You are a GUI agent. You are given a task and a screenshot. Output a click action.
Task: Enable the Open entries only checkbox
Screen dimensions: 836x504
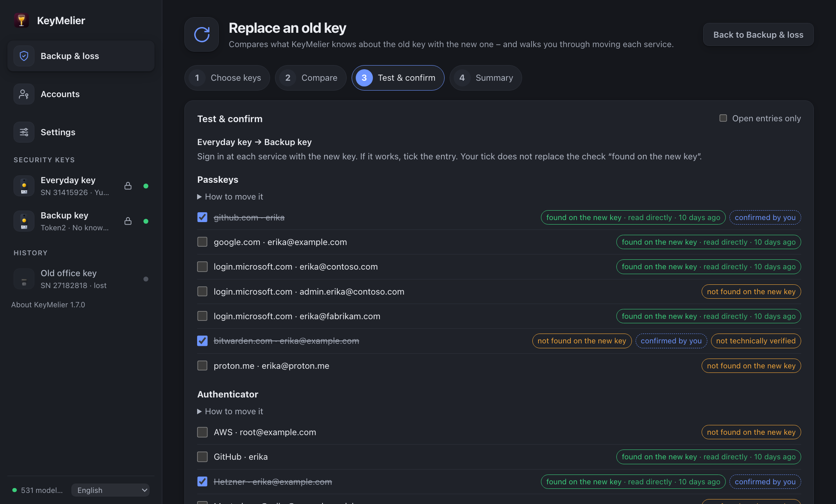723,118
